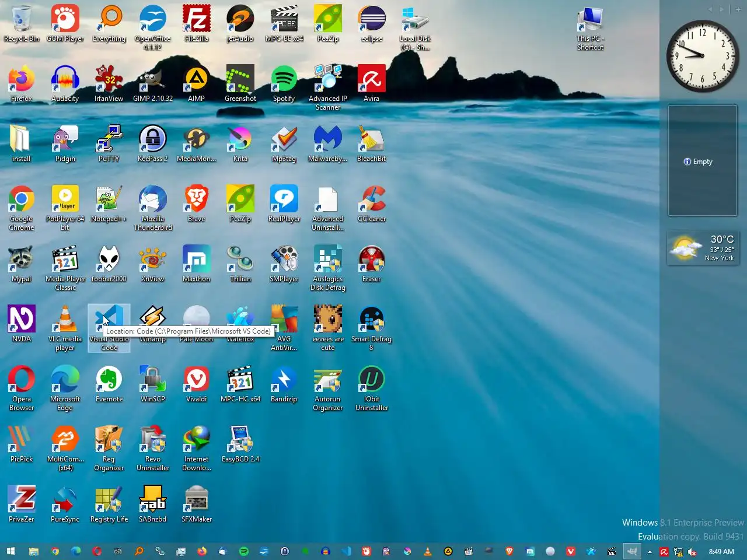Select the PureSync desktop icon
The width and height of the screenshot is (747, 560).
tap(65, 505)
